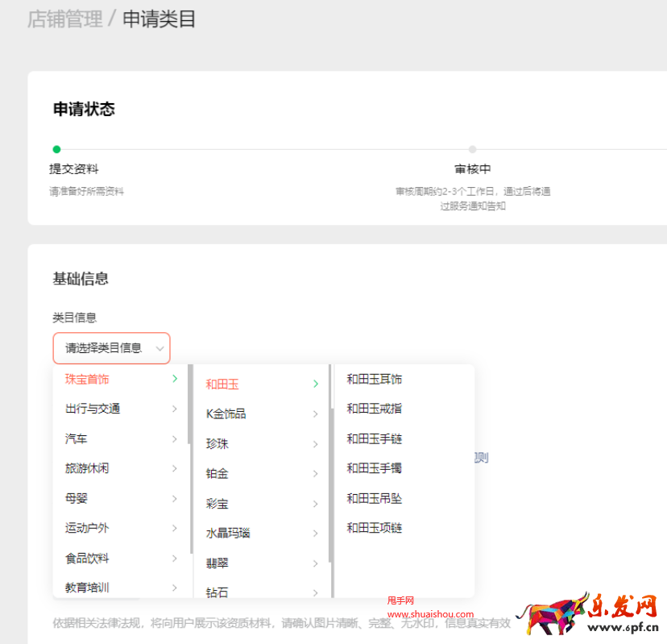Image resolution: width=667 pixels, height=644 pixels.
Task: Click the green 提交资料 progress dot
Action: pos(56,149)
